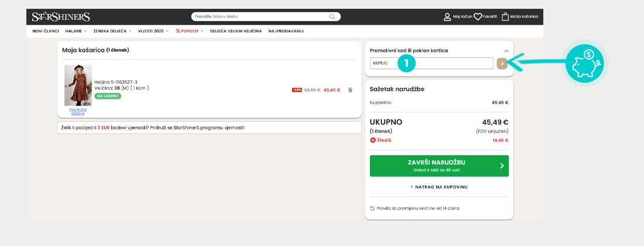Screen dimensions: 644x246
Task: Expand VIJESTI 2025 dropdown menu
Action: [x=153, y=31]
